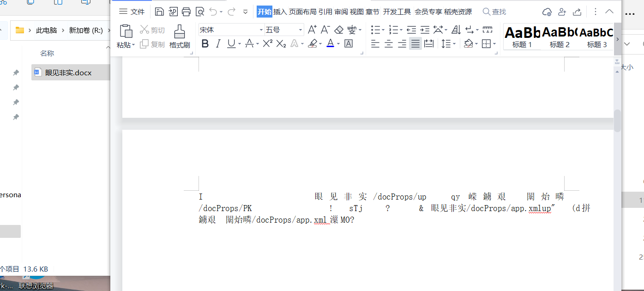
Task: Switch to the 插入 (Insert) tab
Action: click(x=280, y=12)
